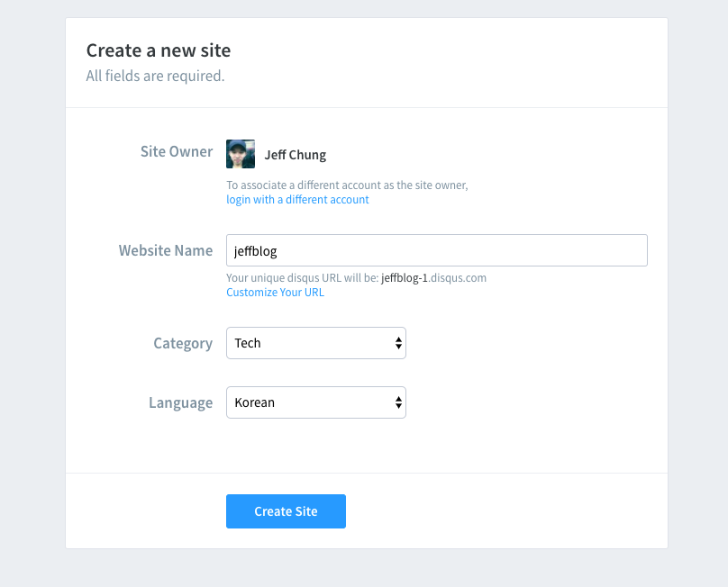Click the 'To associate a different account' help text

pos(347,185)
